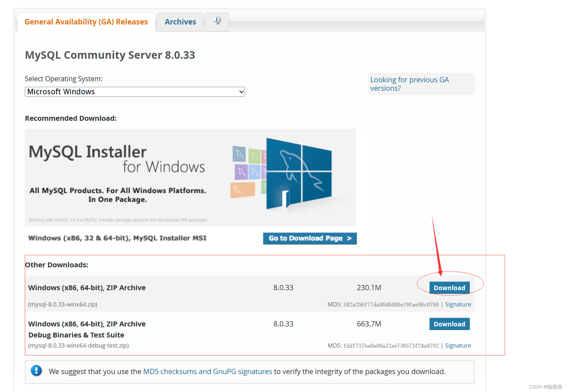Open Looking for previous GA versions link

pyautogui.click(x=410, y=84)
